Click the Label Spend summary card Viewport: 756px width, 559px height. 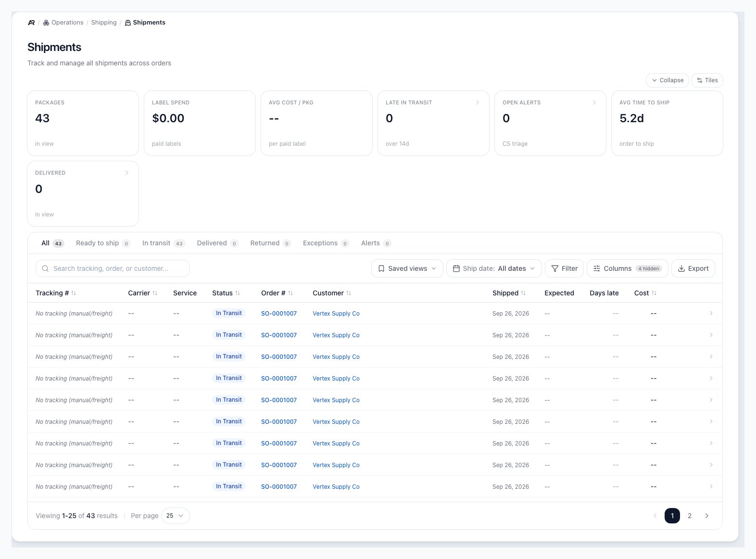pyautogui.click(x=200, y=123)
